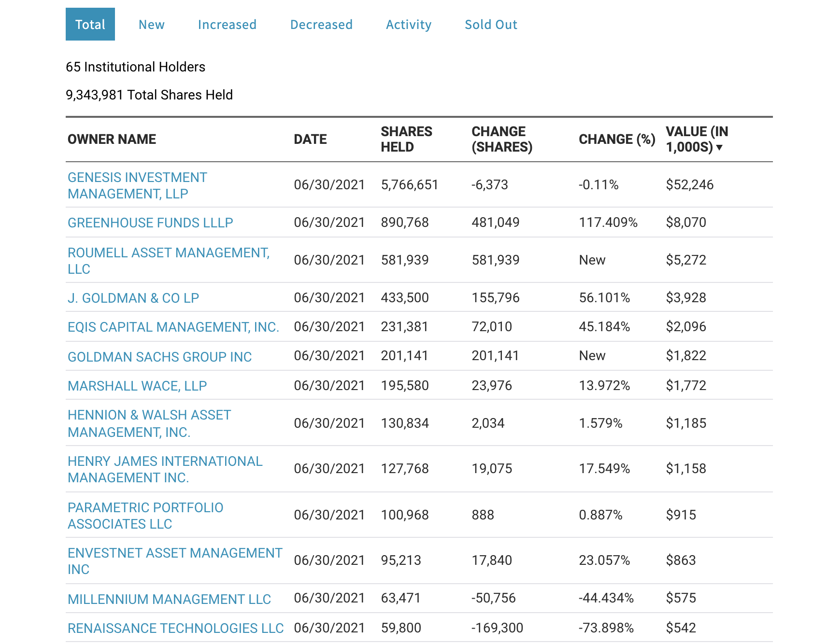This screenshot has width=828, height=644.
Task: Open Genesis Investment Management, LLP link
Action: (x=137, y=185)
